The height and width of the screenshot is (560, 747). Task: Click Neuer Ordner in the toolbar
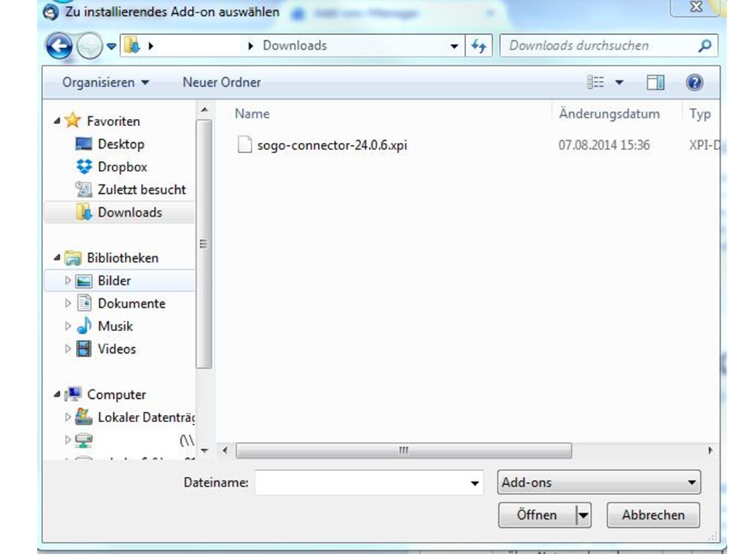tap(221, 82)
